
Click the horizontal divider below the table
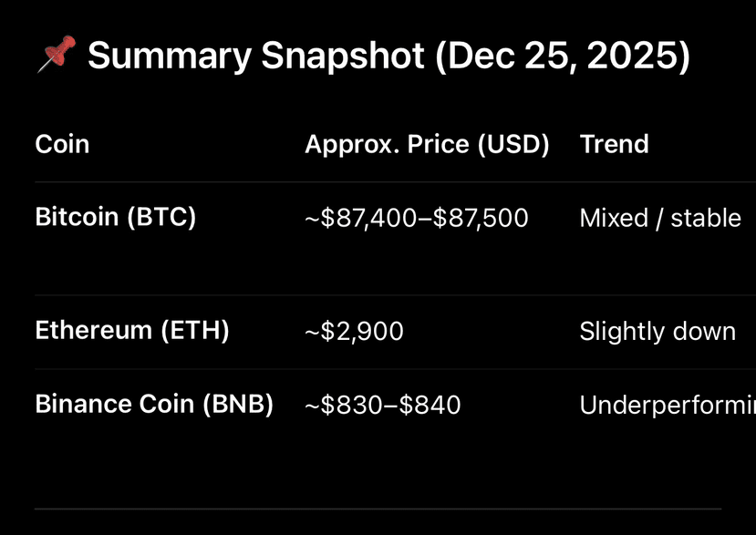378,509
